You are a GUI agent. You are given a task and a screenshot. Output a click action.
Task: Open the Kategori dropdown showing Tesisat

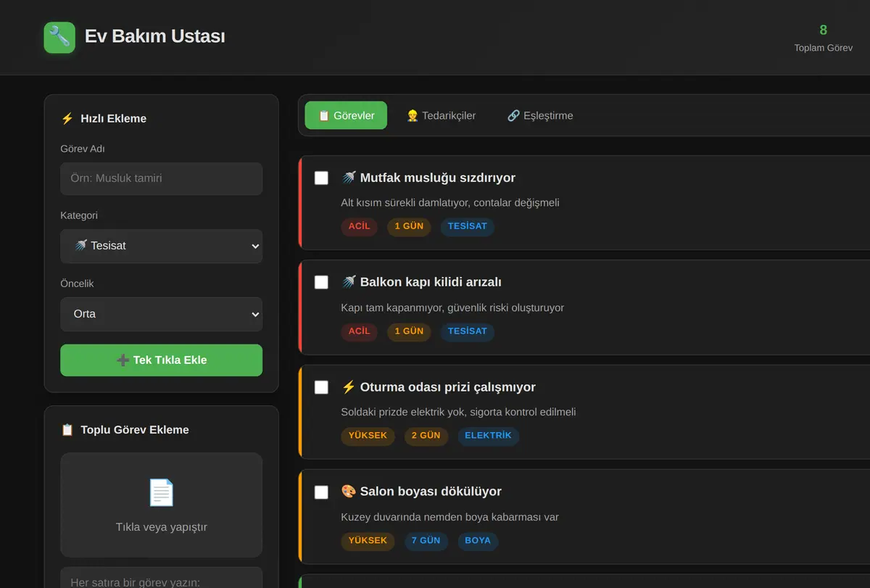(x=161, y=246)
